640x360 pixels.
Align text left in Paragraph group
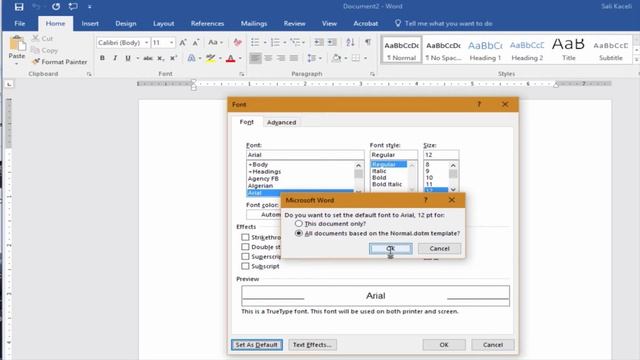255,58
